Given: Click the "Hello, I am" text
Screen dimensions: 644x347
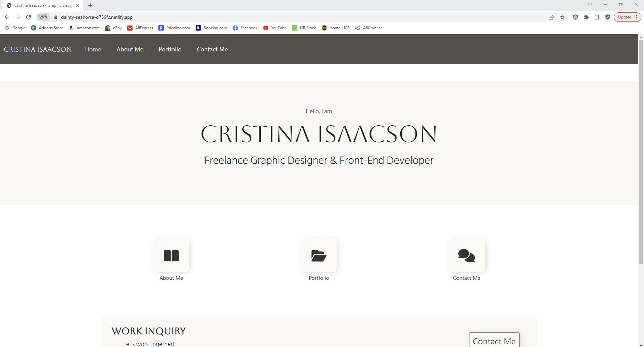Looking at the screenshot, I should pyautogui.click(x=319, y=111).
